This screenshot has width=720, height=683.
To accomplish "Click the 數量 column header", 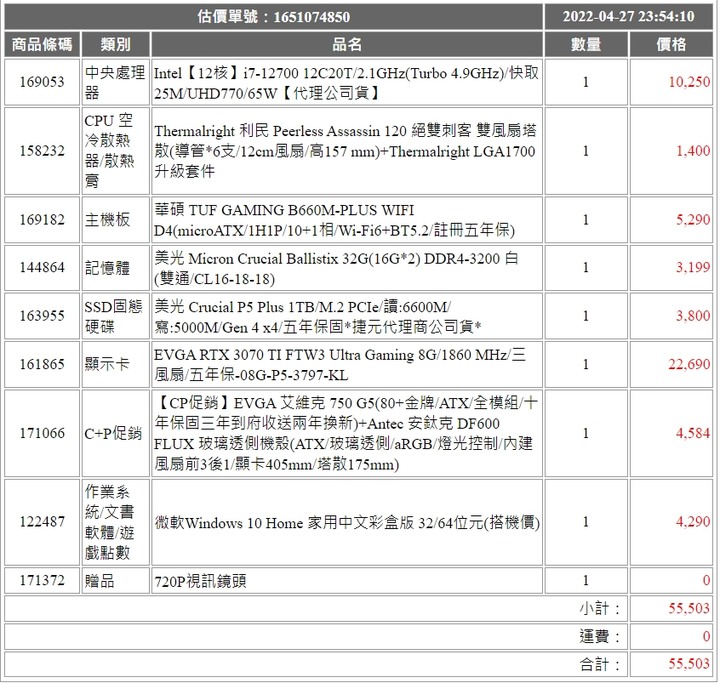I will click(586, 45).
